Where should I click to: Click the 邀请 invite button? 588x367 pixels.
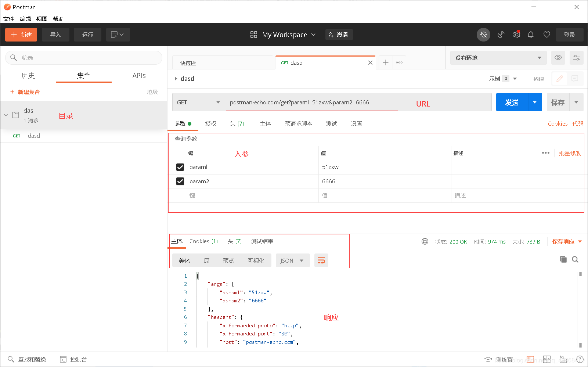point(339,35)
